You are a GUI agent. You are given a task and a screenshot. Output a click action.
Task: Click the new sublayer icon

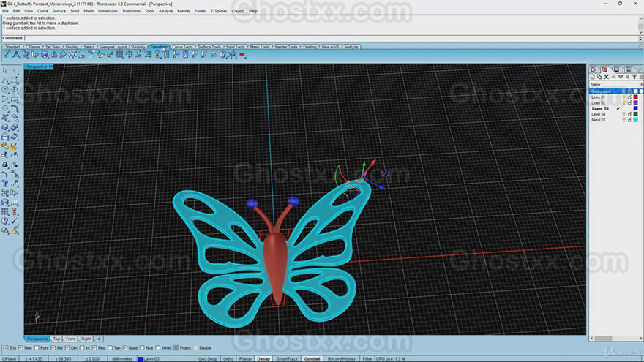coord(599,77)
